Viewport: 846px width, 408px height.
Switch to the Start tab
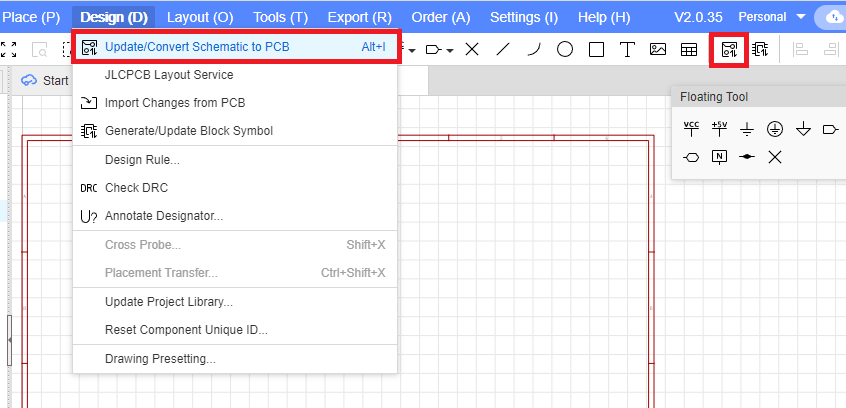coord(46,80)
